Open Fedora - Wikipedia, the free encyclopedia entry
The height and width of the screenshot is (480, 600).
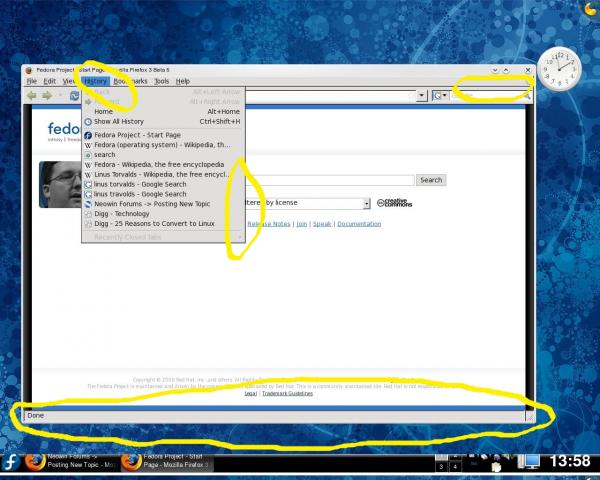(x=163, y=165)
